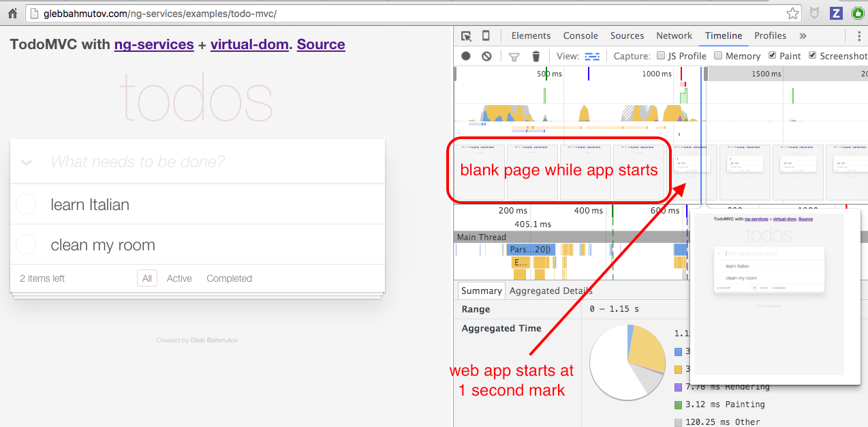Enable JS Profile capture checkbox
The height and width of the screenshot is (427, 868).
coord(661,56)
